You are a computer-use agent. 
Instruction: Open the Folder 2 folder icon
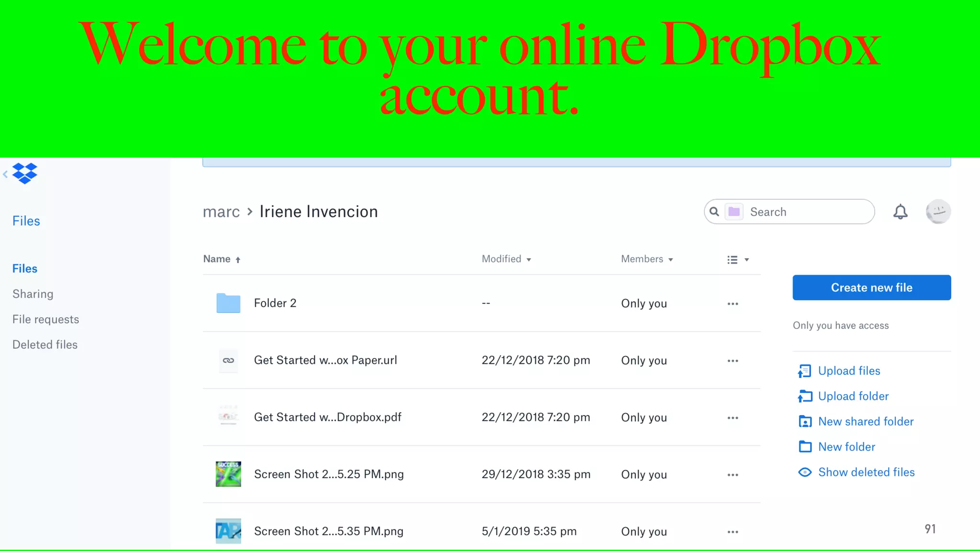tap(228, 303)
